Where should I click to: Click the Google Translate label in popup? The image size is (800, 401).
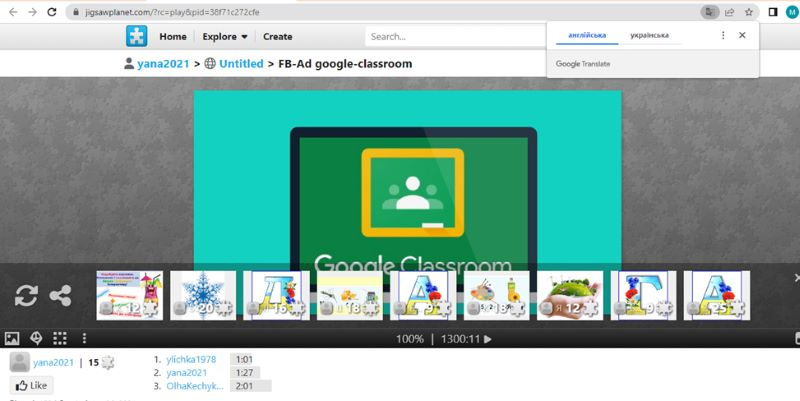[583, 64]
